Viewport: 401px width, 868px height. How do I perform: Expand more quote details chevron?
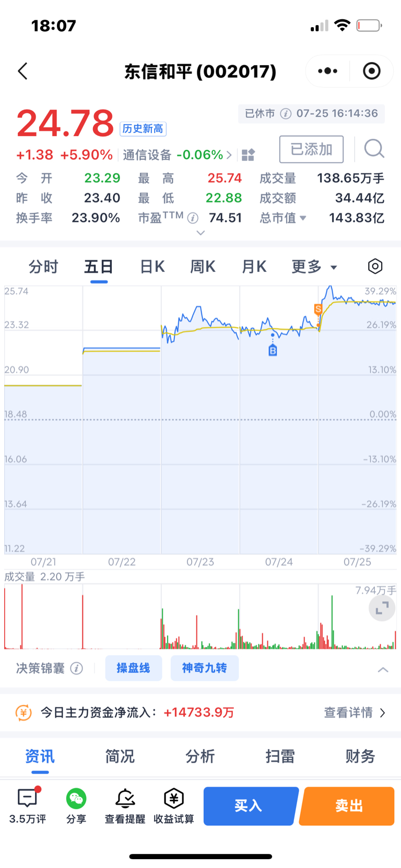point(200,233)
